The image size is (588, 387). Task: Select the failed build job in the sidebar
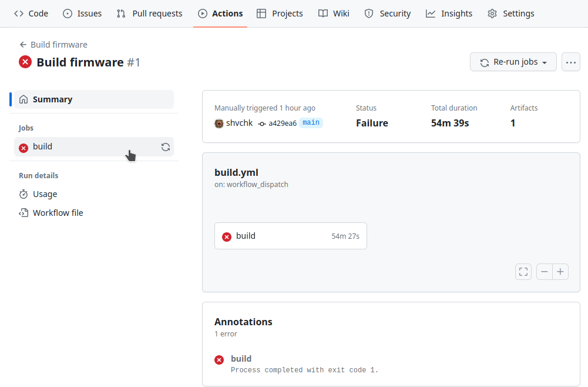pos(43,146)
